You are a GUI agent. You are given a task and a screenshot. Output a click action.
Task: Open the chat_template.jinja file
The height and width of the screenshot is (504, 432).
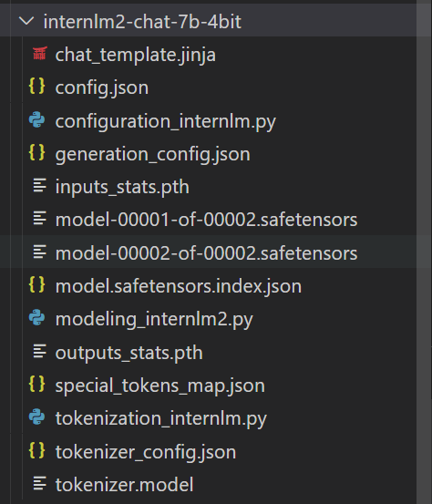[135, 55]
